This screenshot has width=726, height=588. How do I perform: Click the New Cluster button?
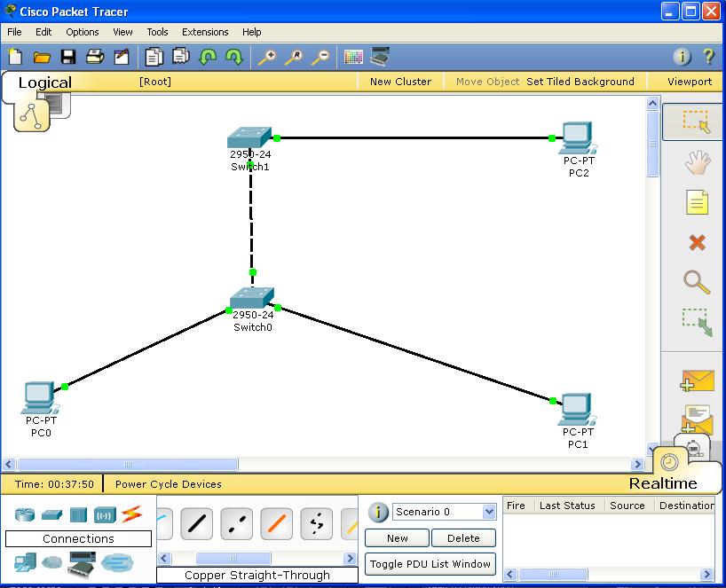(x=400, y=82)
